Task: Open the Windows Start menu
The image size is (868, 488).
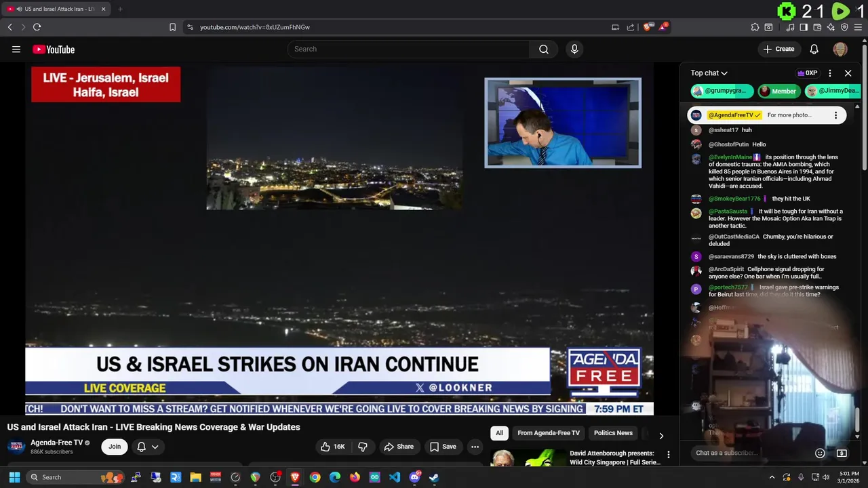Action: tap(14, 477)
